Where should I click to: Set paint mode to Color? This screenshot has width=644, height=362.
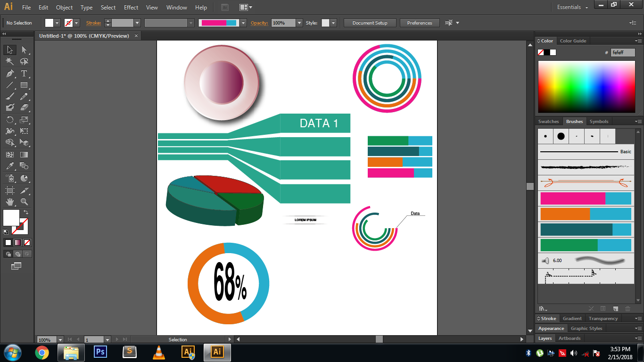(x=8, y=242)
